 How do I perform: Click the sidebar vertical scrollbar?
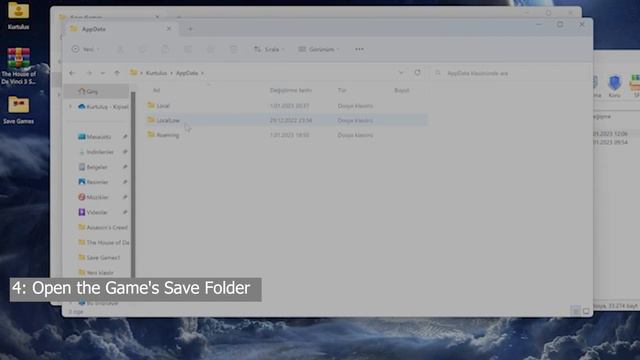pyautogui.click(x=133, y=185)
